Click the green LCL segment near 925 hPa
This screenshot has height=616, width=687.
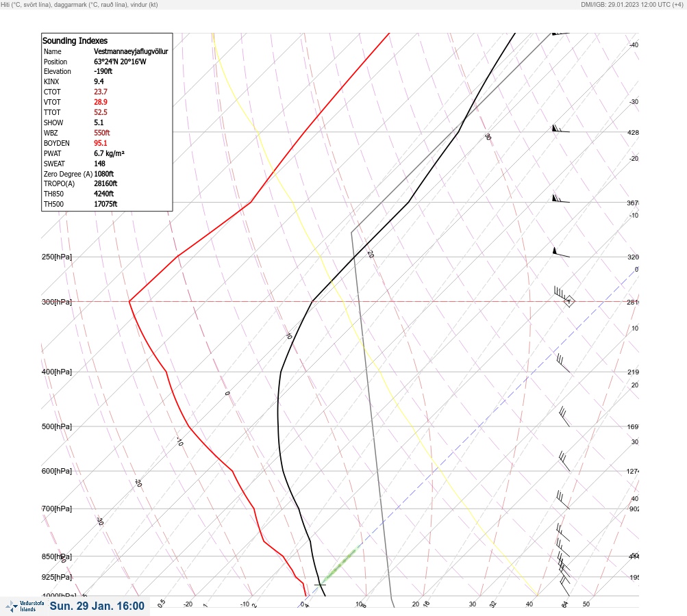(341, 565)
